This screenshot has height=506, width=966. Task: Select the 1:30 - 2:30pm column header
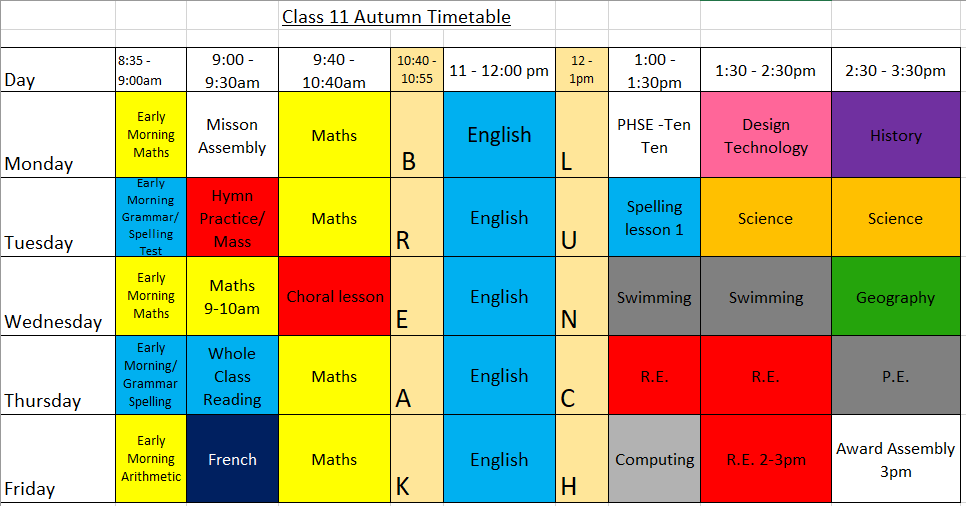click(766, 70)
